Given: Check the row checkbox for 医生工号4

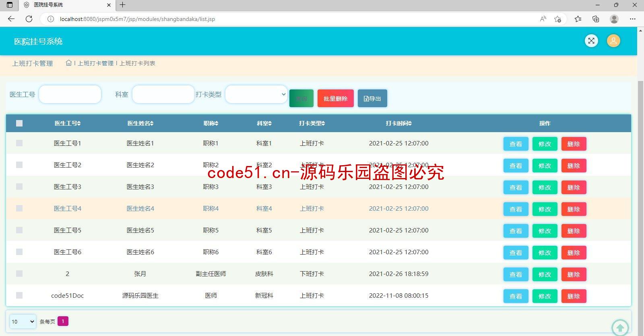Looking at the screenshot, I should coord(19,208).
